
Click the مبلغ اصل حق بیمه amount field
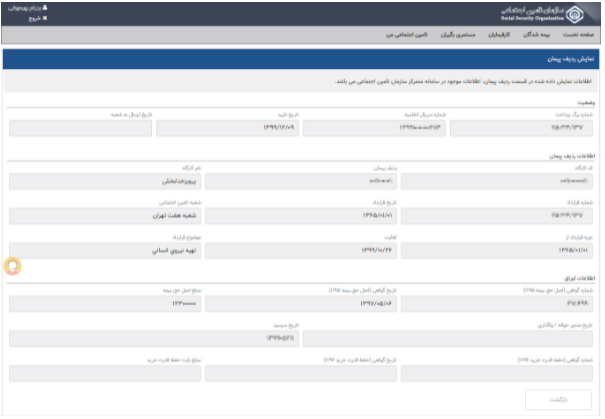(x=105, y=304)
